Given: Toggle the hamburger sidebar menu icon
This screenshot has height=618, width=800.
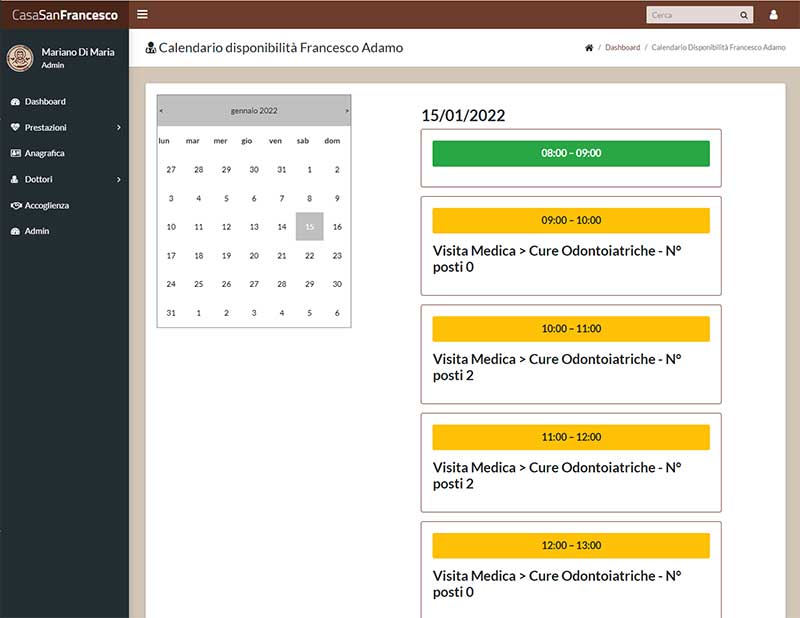Looking at the screenshot, I should point(142,14).
